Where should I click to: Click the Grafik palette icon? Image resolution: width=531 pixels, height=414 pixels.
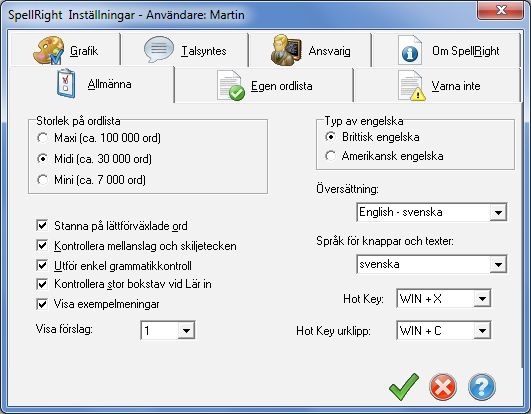tap(48, 50)
